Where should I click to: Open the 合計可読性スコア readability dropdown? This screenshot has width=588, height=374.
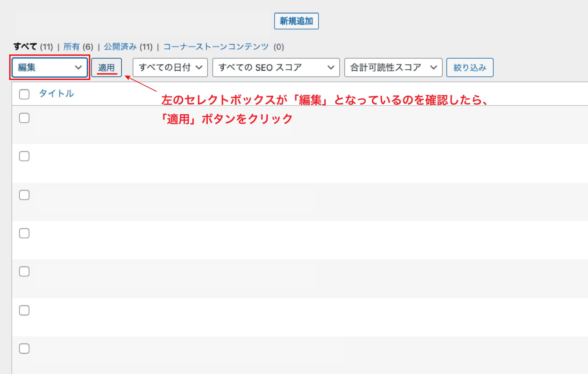coord(393,68)
